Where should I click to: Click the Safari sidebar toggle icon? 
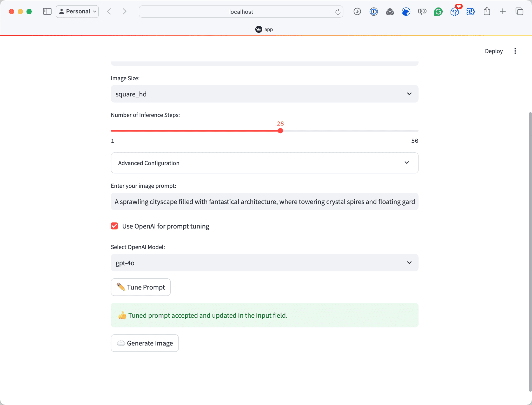coord(47,11)
